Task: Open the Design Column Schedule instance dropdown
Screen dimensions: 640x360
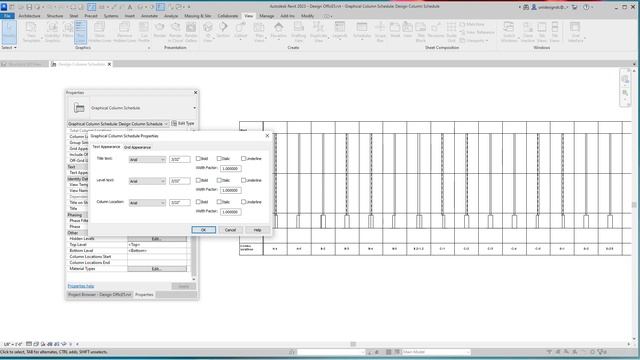Action: pos(118,124)
